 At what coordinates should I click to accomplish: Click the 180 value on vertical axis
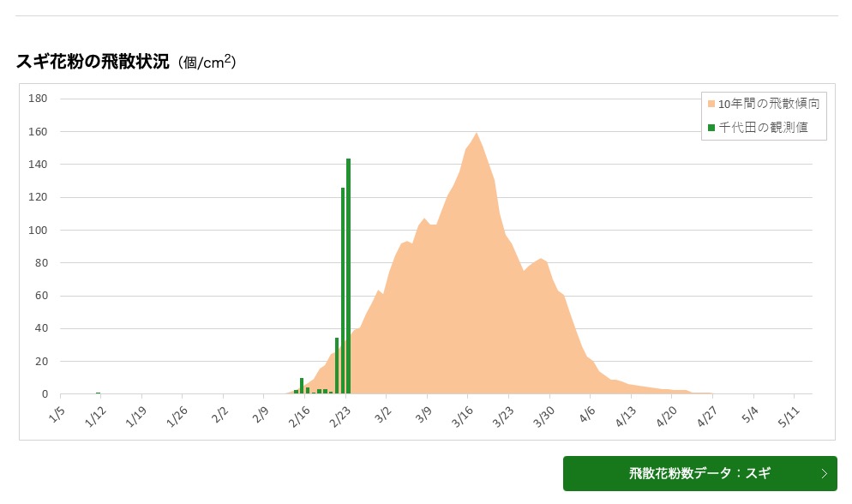(x=38, y=99)
